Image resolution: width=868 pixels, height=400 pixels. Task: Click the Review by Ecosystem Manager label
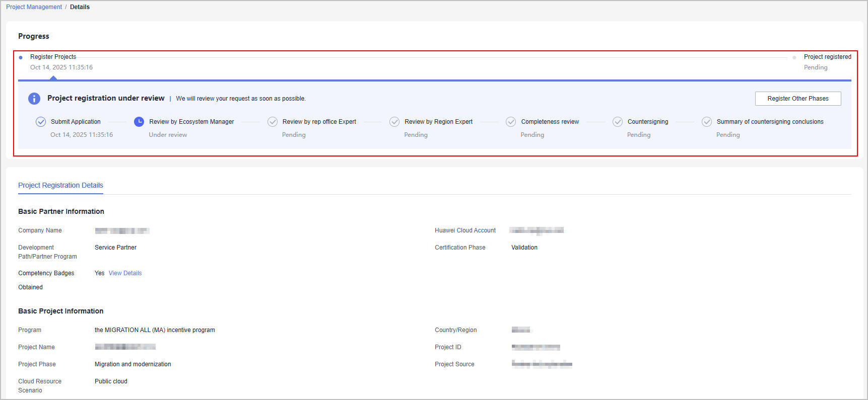191,122
